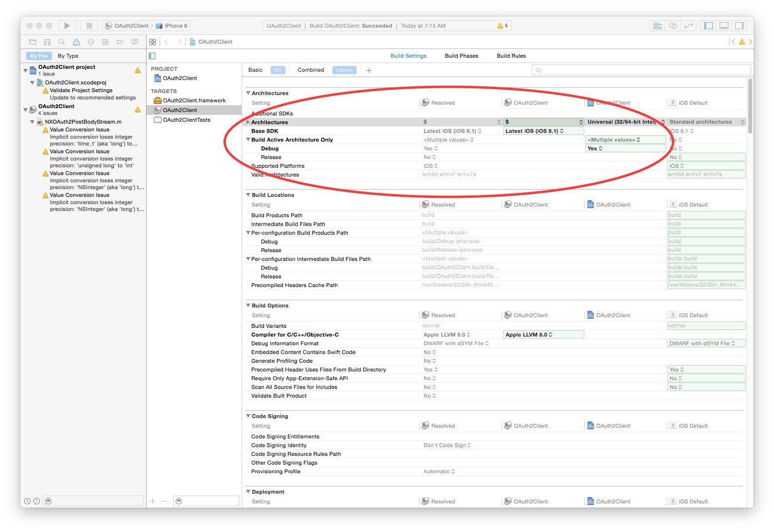Show Basic build settings
774x532 pixels.
pyautogui.click(x=255, y=70)
